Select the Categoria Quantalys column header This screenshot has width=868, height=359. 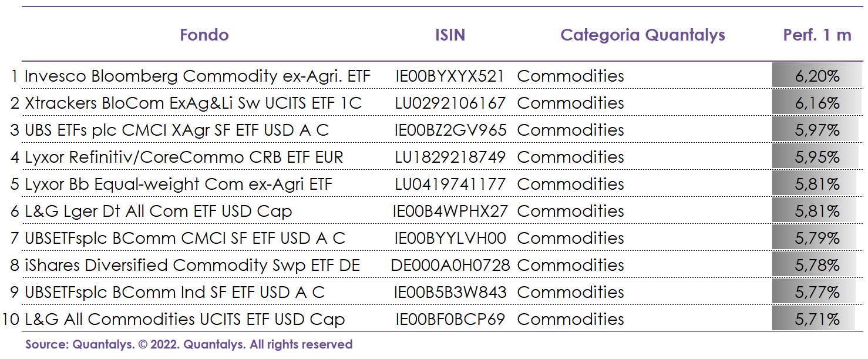point(642,35)
